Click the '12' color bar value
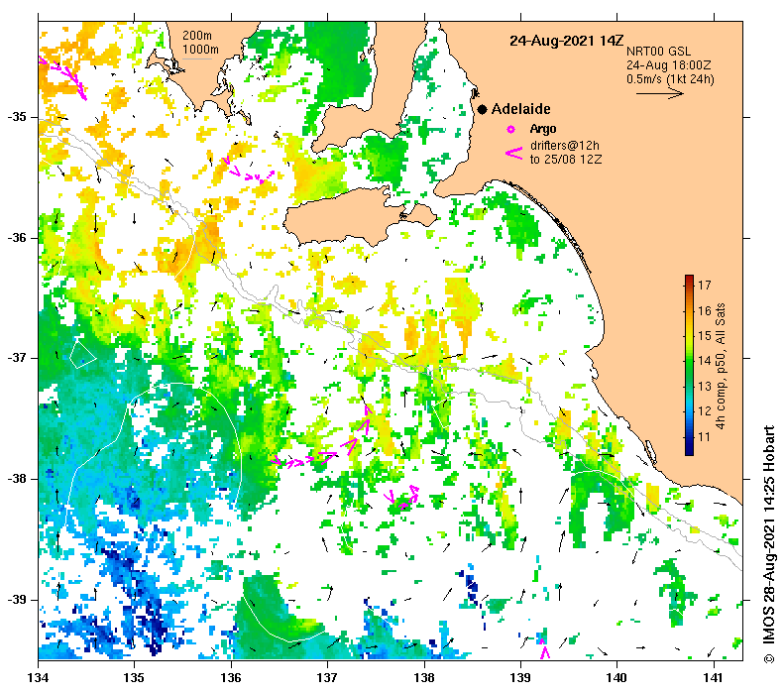The height and width of the screenshot is (694, 784). 704,411
